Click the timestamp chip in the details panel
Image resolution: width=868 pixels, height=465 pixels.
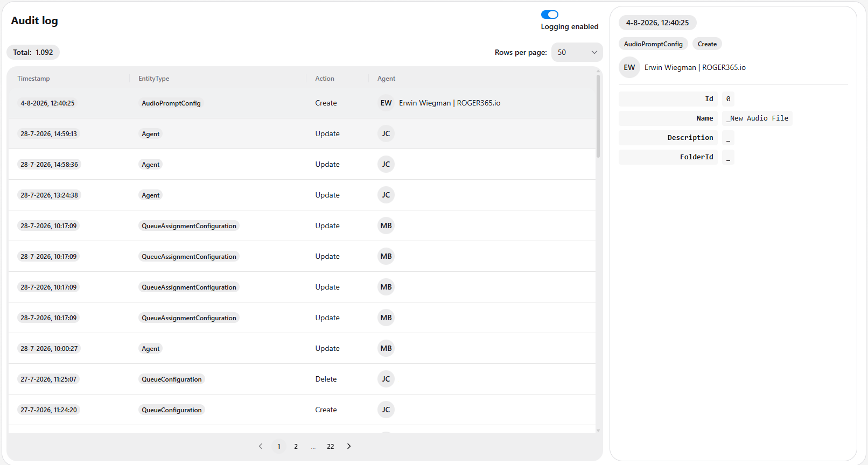click(x=657, y=23)
